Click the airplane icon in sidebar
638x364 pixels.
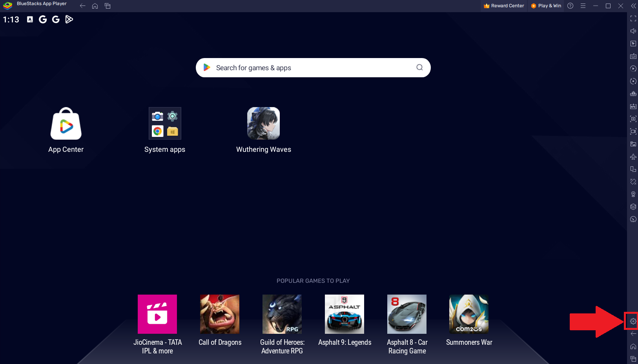[633, 157]
